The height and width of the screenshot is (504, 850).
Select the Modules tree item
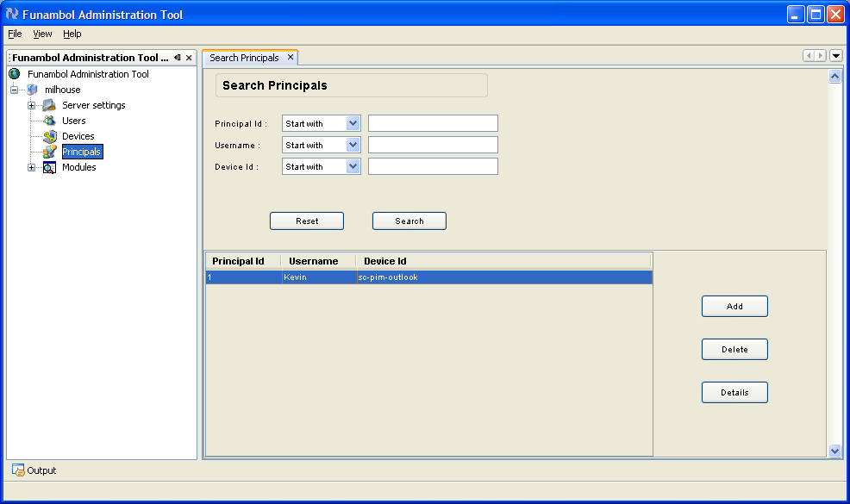tap(79, 167)
